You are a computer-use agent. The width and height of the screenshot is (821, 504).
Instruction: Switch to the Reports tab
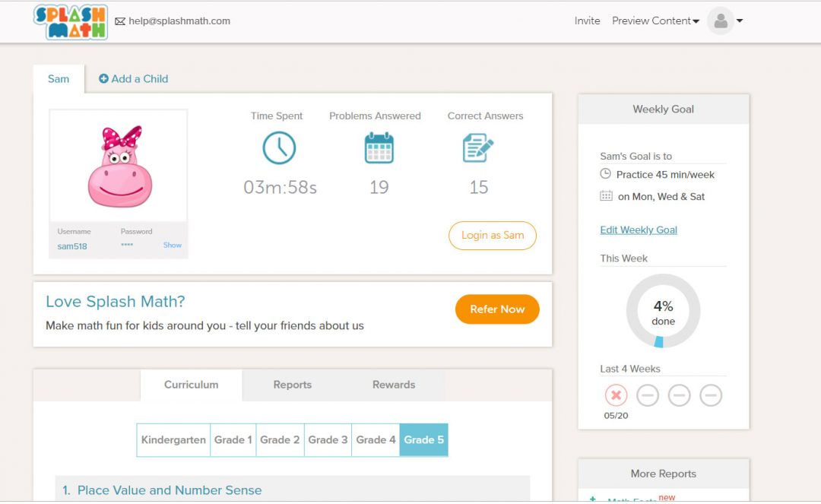pos(293,385)
